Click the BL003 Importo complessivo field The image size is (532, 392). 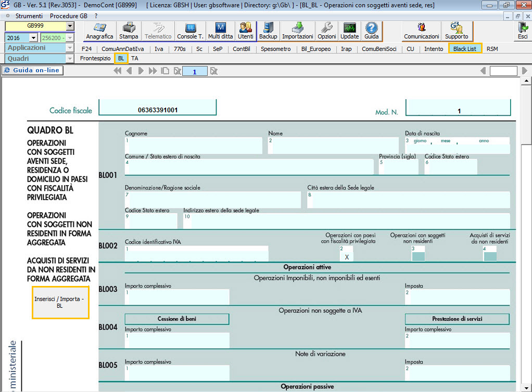click(177, 297)
